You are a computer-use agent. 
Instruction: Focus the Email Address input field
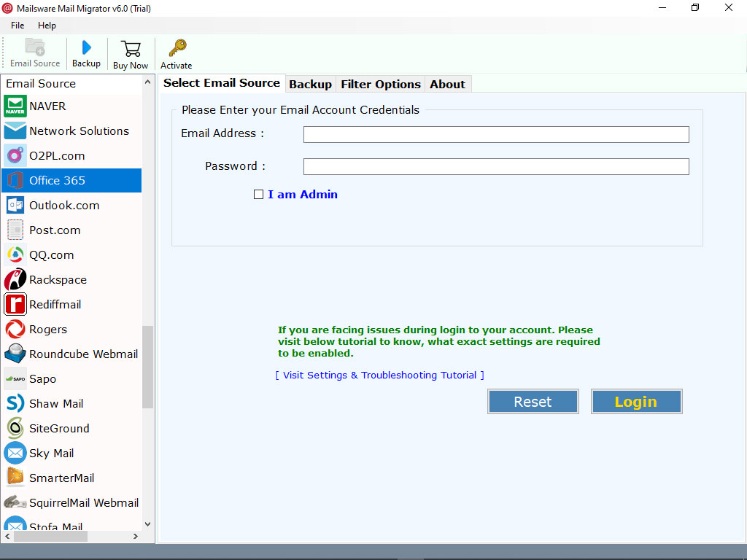(496, 134)
